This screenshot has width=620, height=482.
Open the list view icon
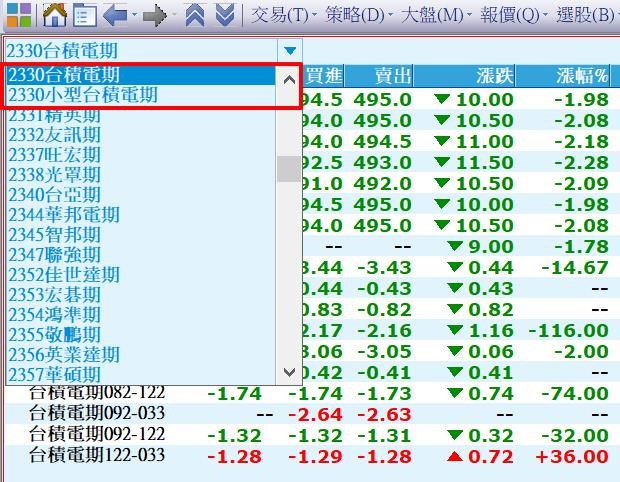85,15
